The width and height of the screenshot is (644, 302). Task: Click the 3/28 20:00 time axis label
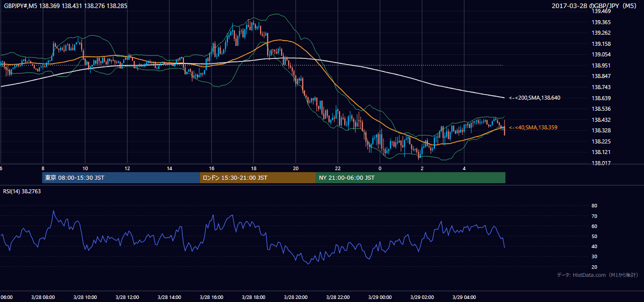coord(296,297)
